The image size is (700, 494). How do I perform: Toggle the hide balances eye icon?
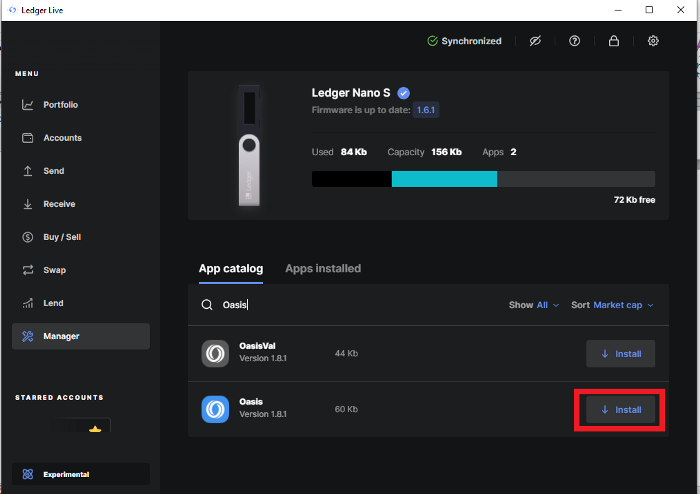click(x=535, y=41)
